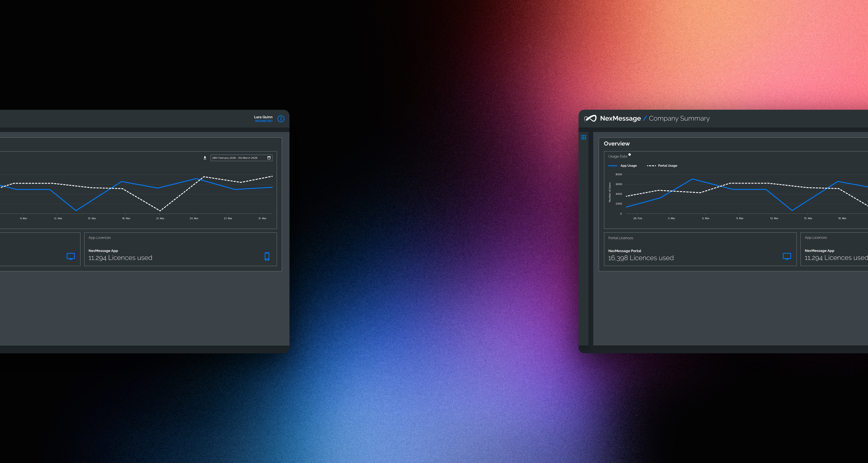Click the 28. Feb x-axis label
This screenshot has width=868, height=463.
(637, 218)
